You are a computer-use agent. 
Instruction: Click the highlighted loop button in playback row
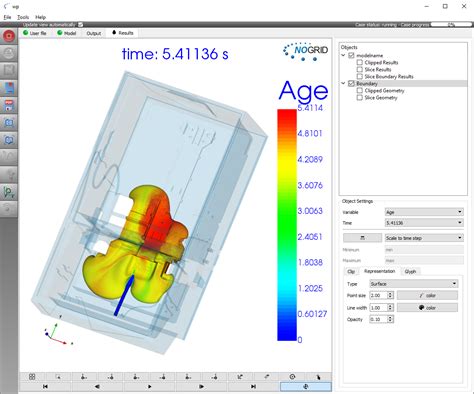point(306,386)
